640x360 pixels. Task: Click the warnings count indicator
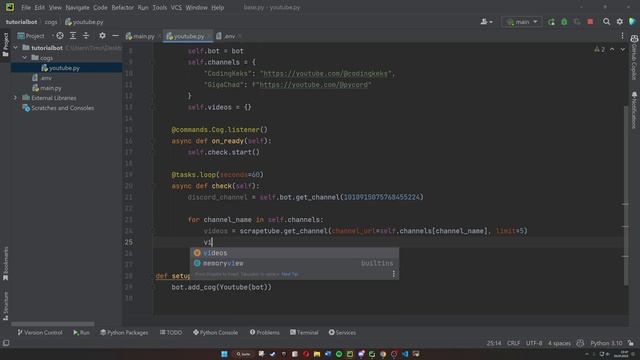pyautogui.click(x=600, y=49)
